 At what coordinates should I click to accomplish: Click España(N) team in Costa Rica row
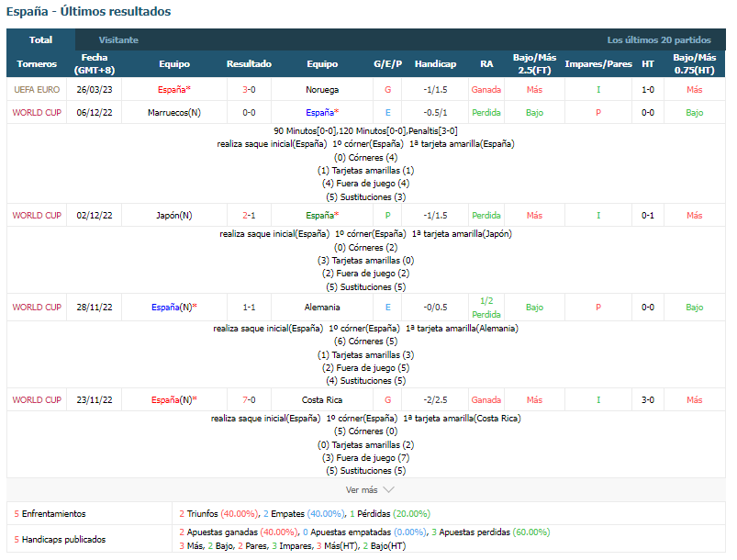pyautogui.click(x=173, y=399)
